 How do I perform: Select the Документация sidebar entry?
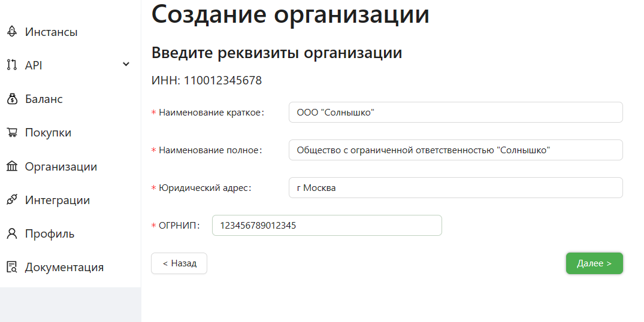[x=64, y=267]
